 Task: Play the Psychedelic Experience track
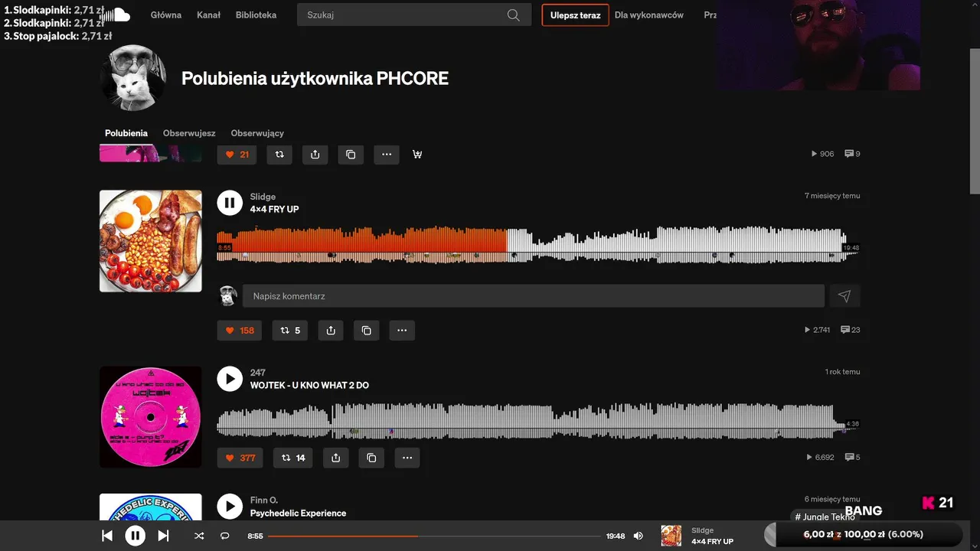[230, 506]
